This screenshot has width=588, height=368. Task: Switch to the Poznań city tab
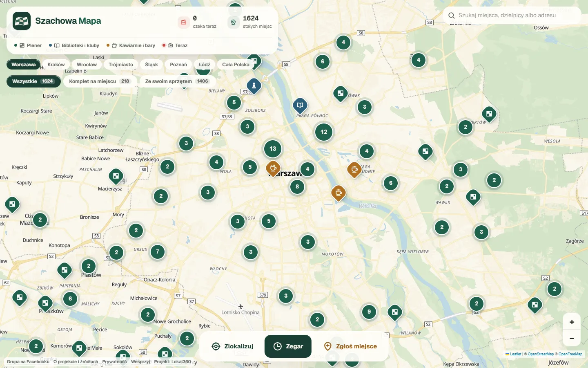[x=178, y=65]
